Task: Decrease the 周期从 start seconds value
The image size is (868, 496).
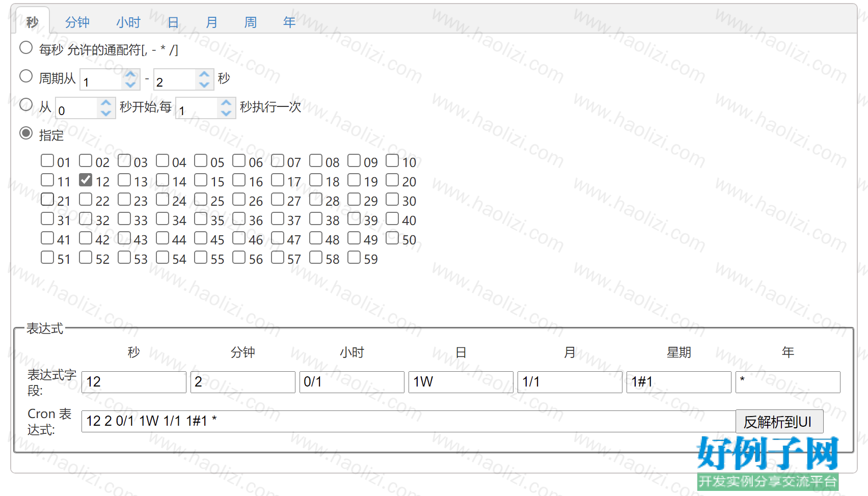Action: tap(131, 85)
